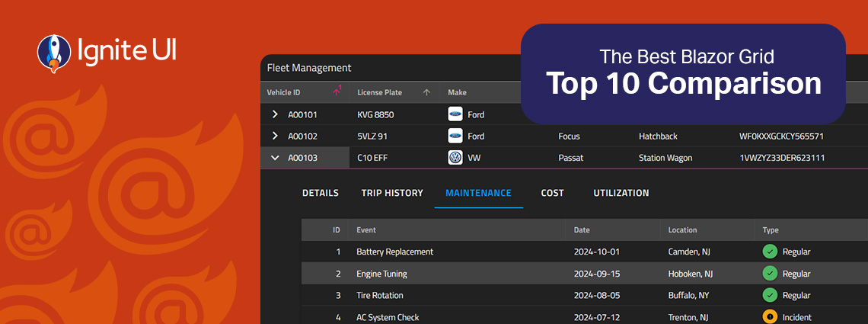Viewport: 868px width, 324px height.
Task: Click the License Plate column header
Action: (394, 92)
